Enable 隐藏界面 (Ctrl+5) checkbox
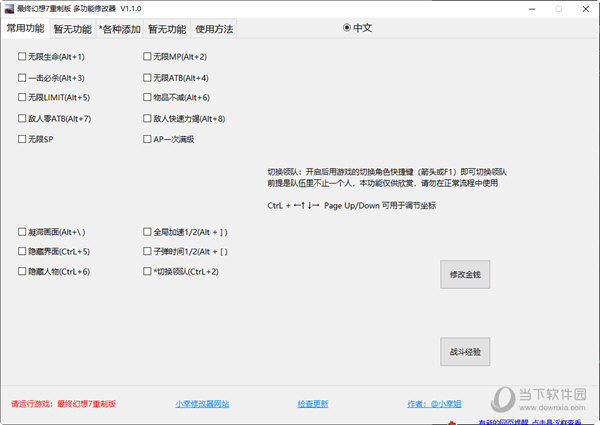Screen dimensions: 600x425 [x=22, y=251]
